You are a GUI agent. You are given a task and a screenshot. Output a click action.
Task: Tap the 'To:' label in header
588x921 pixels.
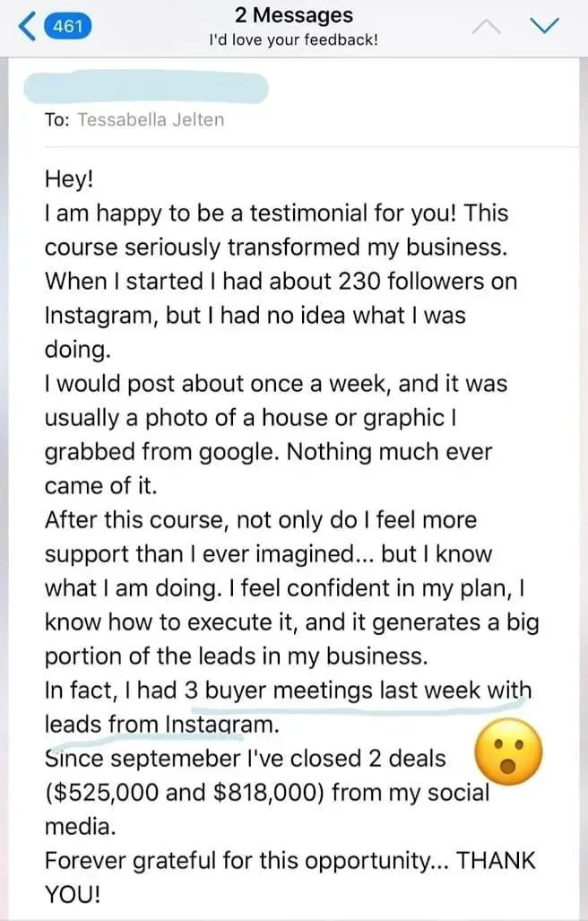[x=57, y=120]
